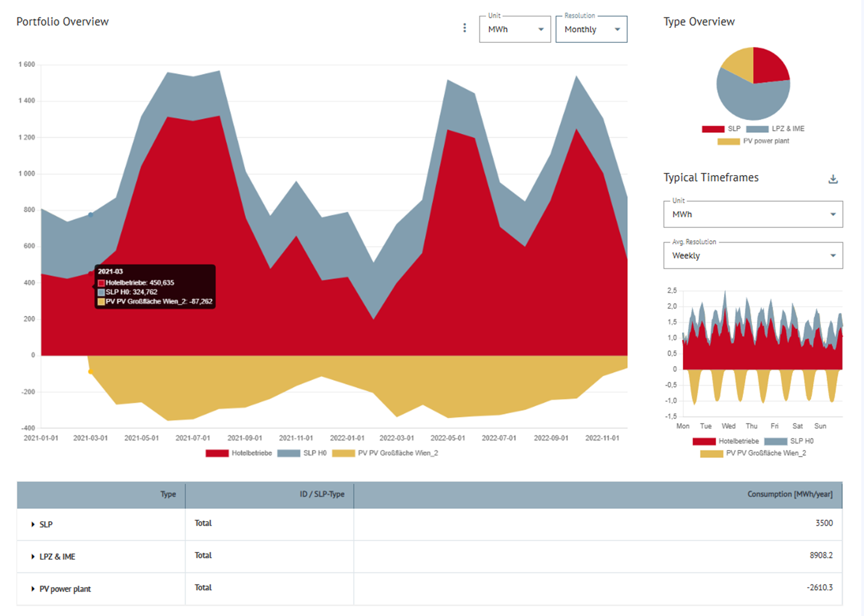Click the Type Overview section heading
The width and height of the screenshot is (864, 616).
point(698,21)
